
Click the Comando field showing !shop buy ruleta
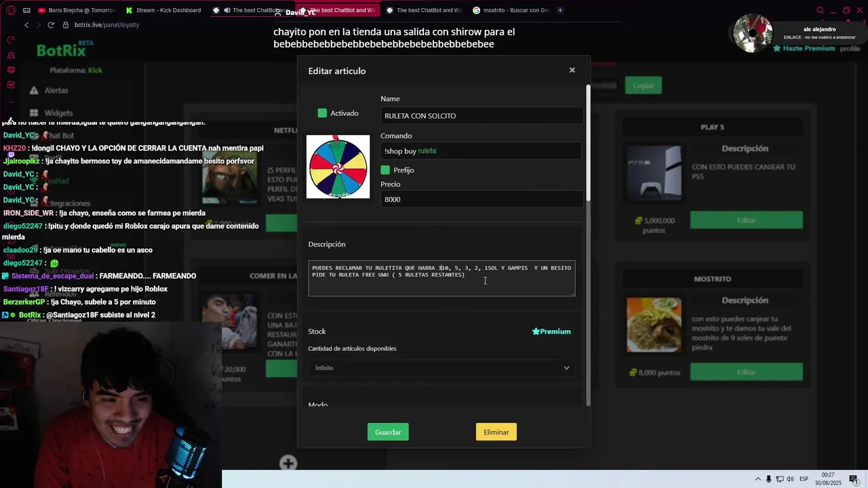pyautogui.click(x=481, y=151)
